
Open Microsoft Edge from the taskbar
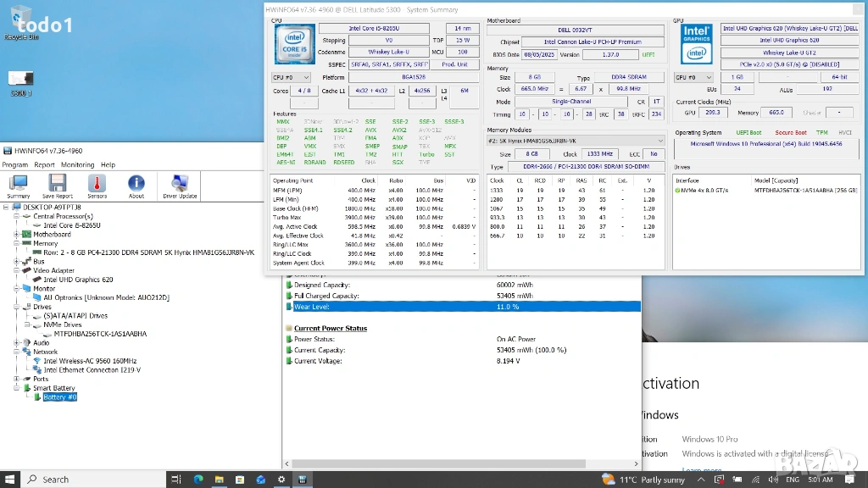click(198, 480)
